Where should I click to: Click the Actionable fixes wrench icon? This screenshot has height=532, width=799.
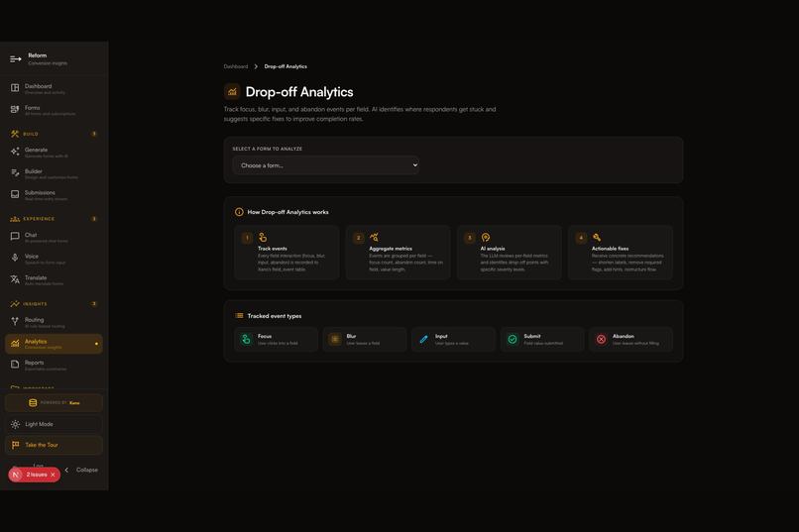click(x=597, y=237)
